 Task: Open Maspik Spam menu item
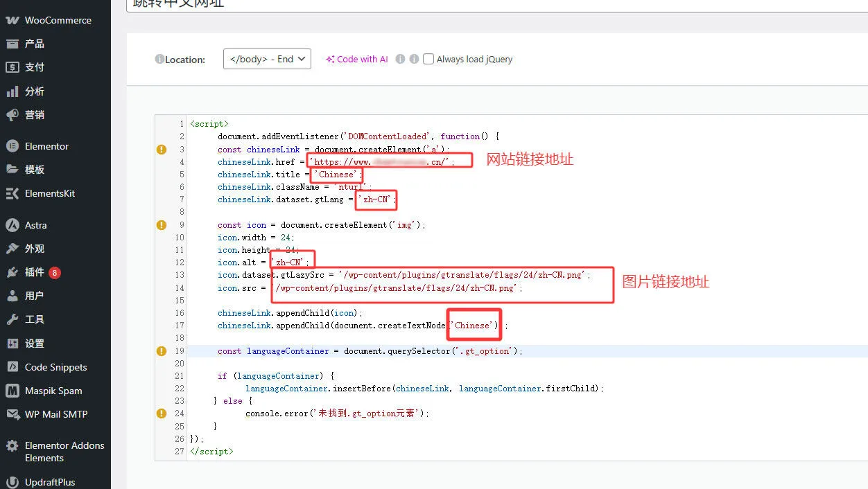click(53, 391)
